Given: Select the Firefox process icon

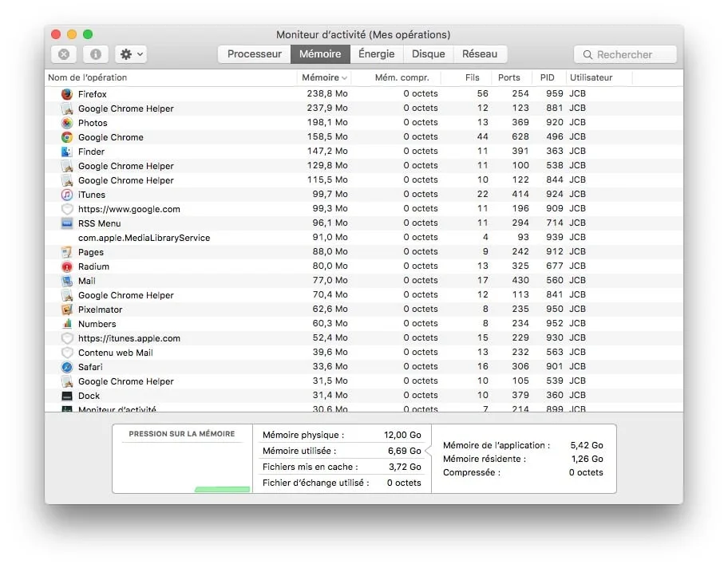Looking at the screenshot, I should 66,93.
